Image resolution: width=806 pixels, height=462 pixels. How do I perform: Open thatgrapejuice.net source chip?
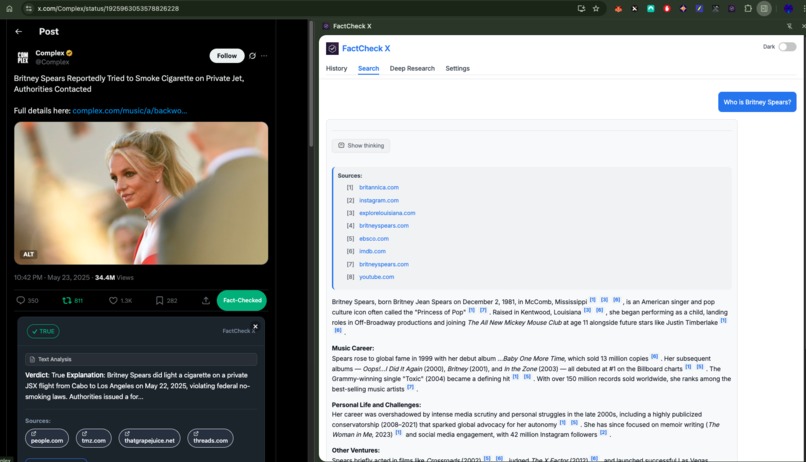[150, 438]
